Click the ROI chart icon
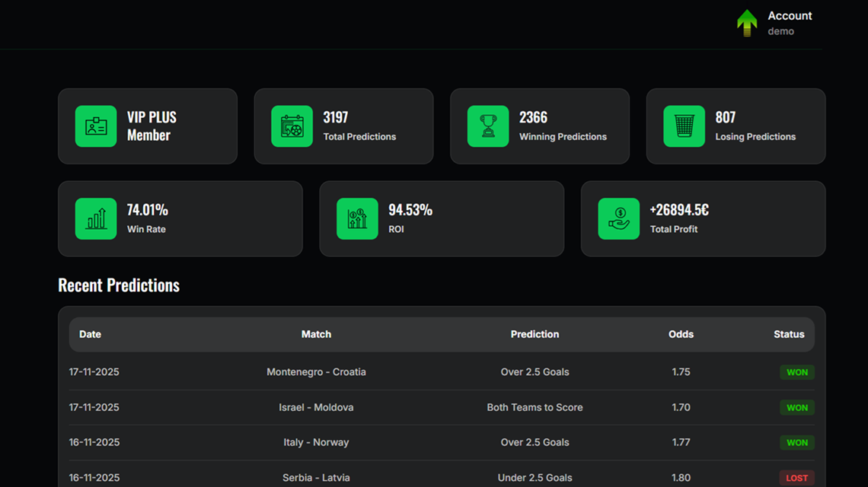 (357, 219)
